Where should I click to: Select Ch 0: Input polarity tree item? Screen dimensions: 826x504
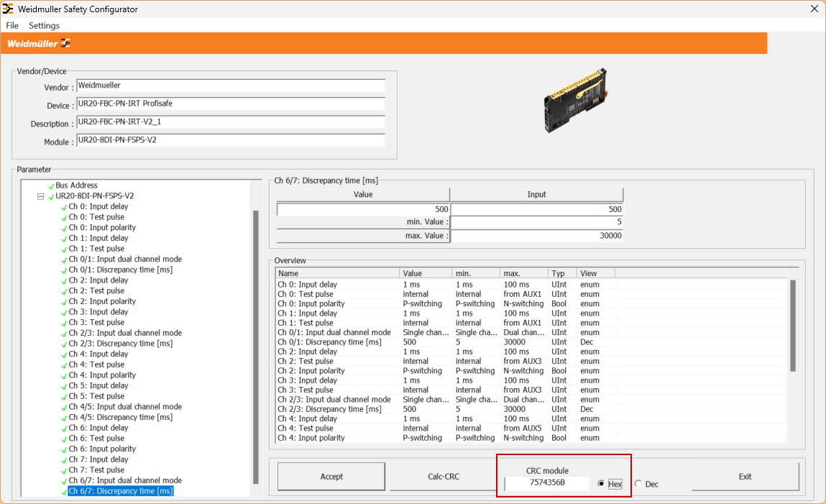coord(102,227)
